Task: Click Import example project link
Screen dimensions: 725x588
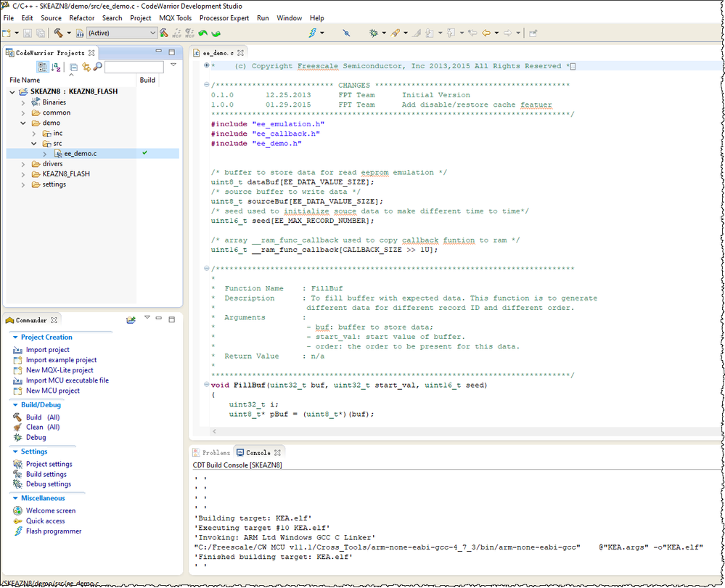Action: [x=61, y=360]
